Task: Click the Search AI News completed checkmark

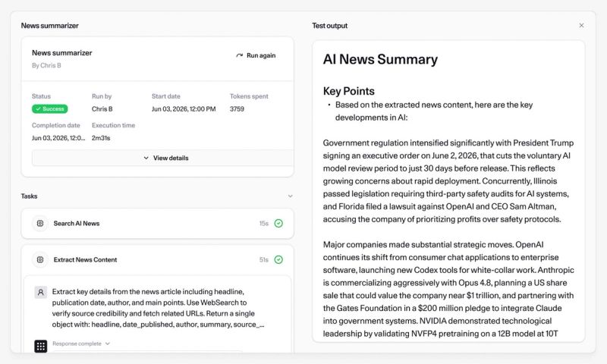Action: [x=278, y=223]
